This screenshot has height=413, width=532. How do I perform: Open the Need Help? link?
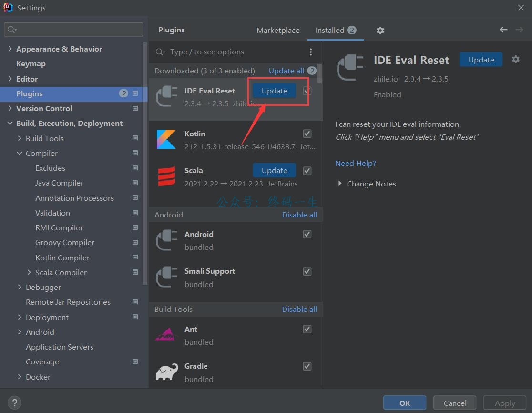(x=356, y=163)
